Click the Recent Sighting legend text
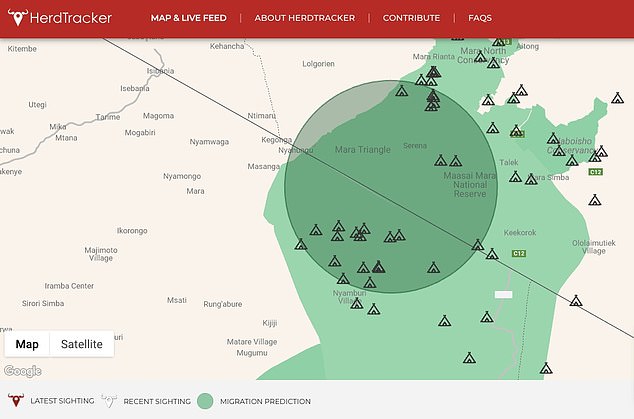 point(157,401)
